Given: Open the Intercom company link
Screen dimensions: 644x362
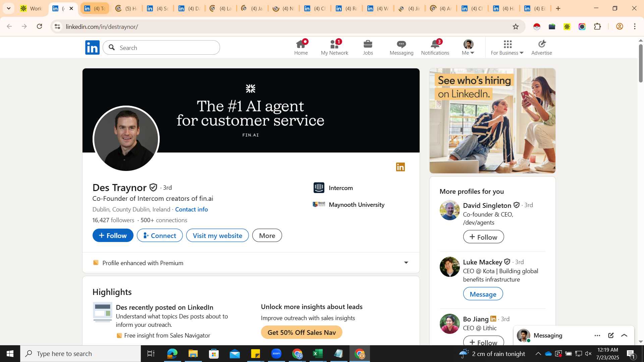Looking at the screenshot, I should pos(333,188).
